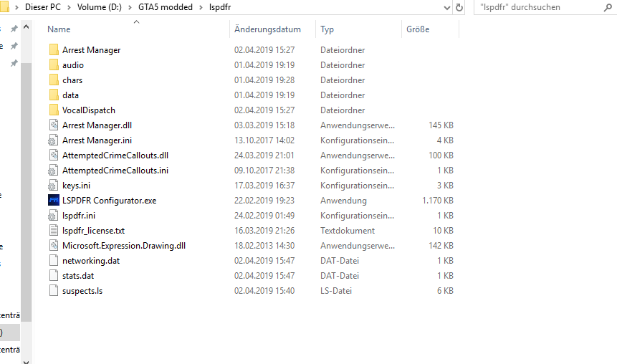Click the Arrest Manager.ini gear icon
This screenshot has width=617, height=364.
click(53, 140)
